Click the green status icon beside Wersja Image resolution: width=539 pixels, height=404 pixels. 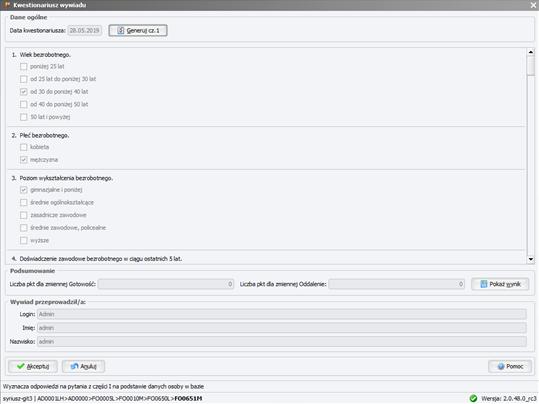[473, 398]
